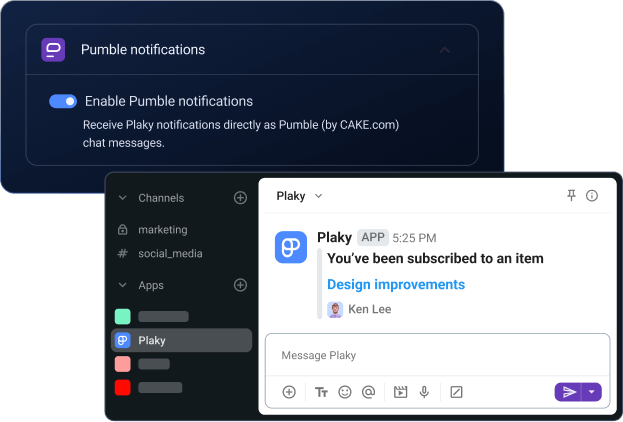Click the pin icon in chat header
Viewport: 623px width, 422px height.
[572, 196]
